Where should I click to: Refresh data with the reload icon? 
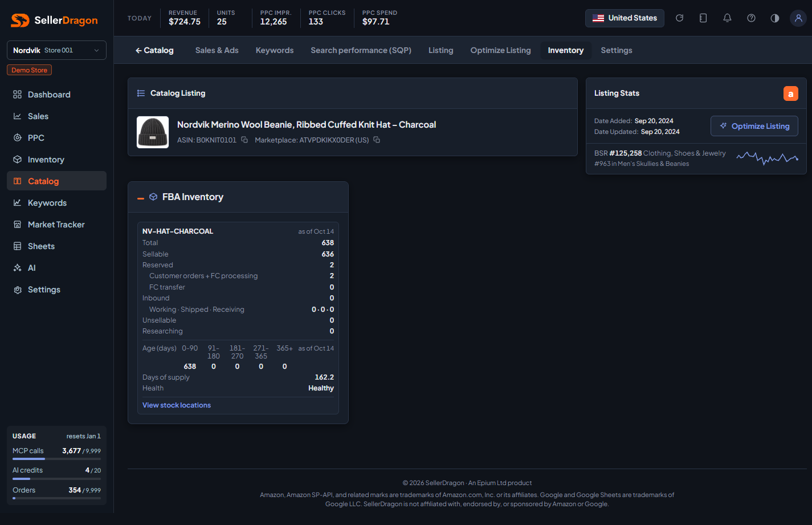[x=679, y=18]
